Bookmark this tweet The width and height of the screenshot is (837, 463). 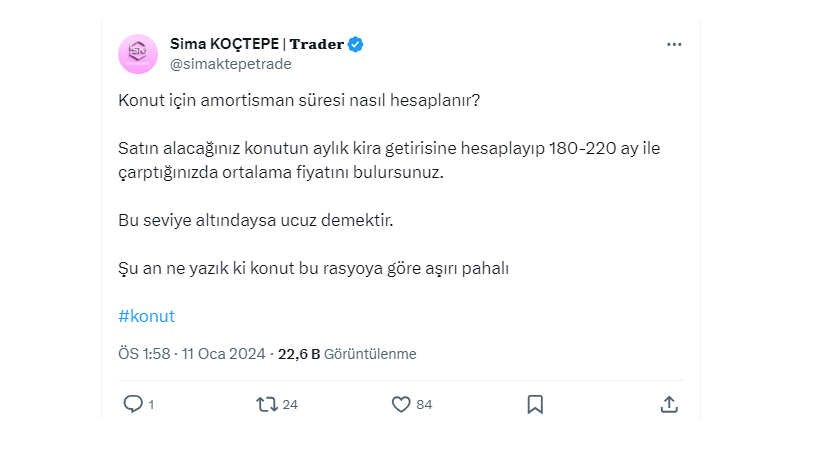coord(535,404)
